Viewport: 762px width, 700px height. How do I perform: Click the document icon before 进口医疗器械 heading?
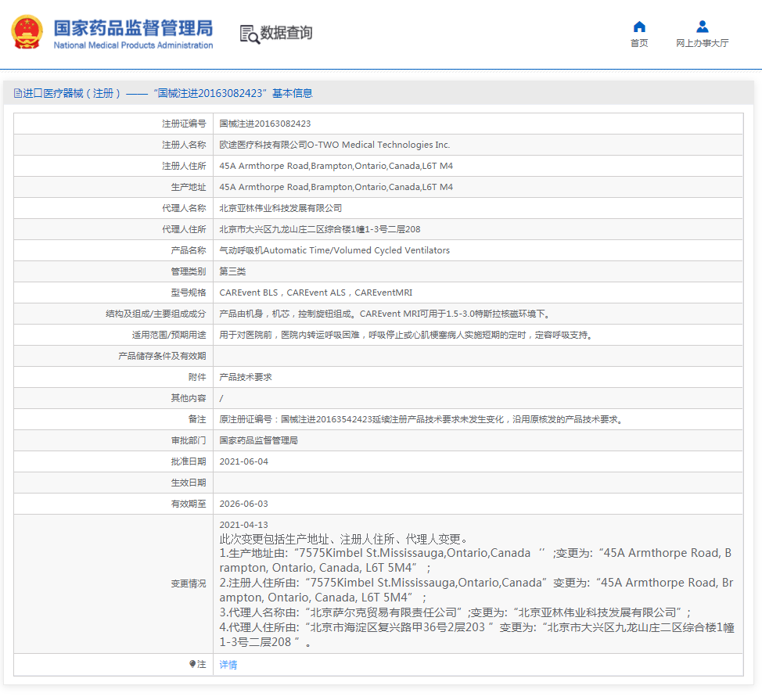17,94
